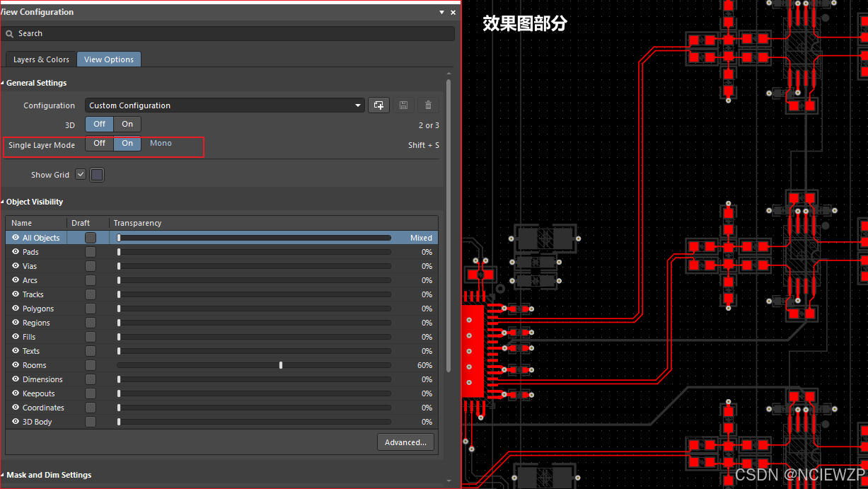Click the Transparency column header
This screenshot has height=489, width=868.
click(x=274, y=223)
